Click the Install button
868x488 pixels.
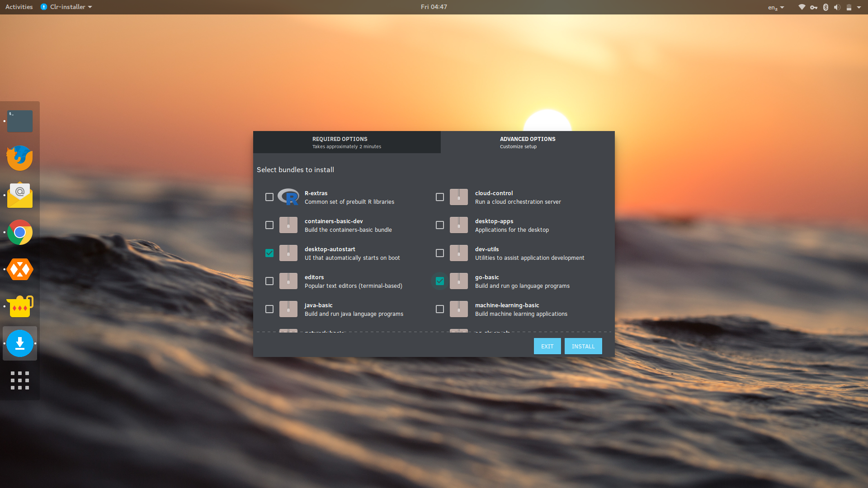coord(583,346)
